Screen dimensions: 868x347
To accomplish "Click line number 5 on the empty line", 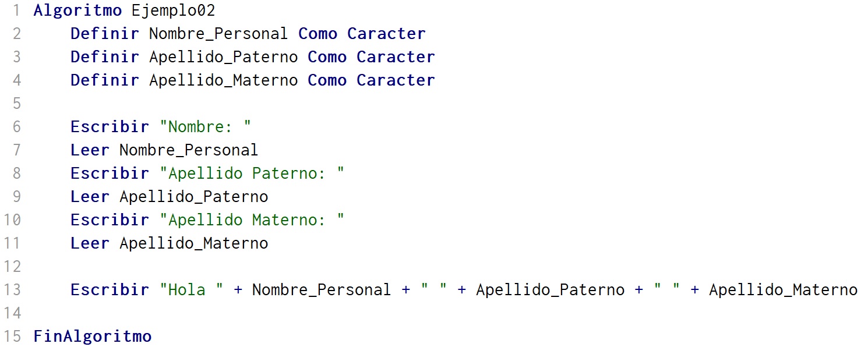I will [x=16, y=104].
